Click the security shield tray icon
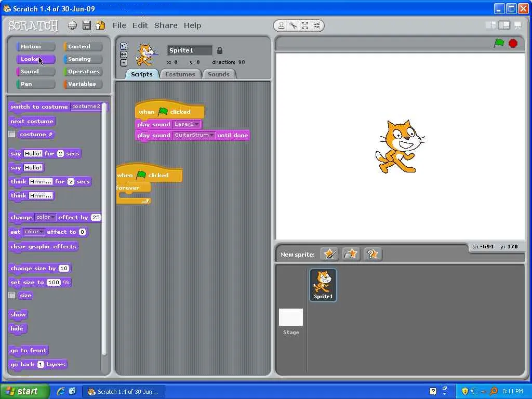532x399 pixels. (x=465, y=391)
